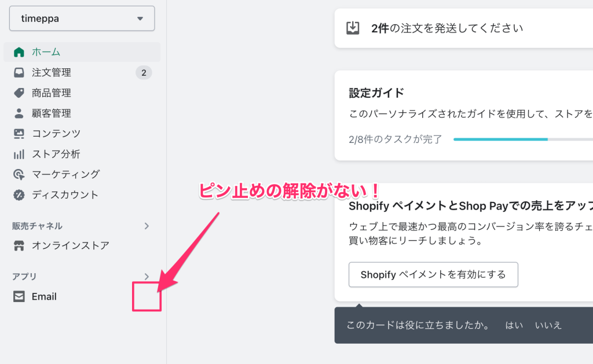Answer いいえ to card feedback

click(548, 325)
